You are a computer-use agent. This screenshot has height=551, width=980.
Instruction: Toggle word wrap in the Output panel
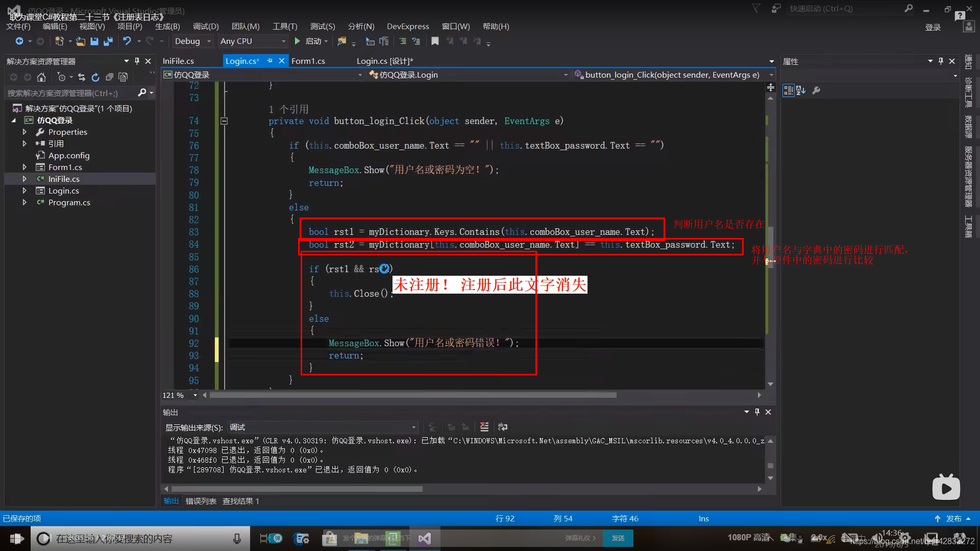pyautogui.click(x=503, y=427)
